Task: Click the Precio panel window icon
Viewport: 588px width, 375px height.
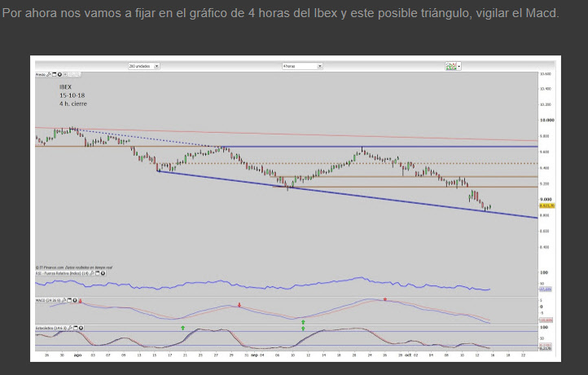Action: [54, 75]
